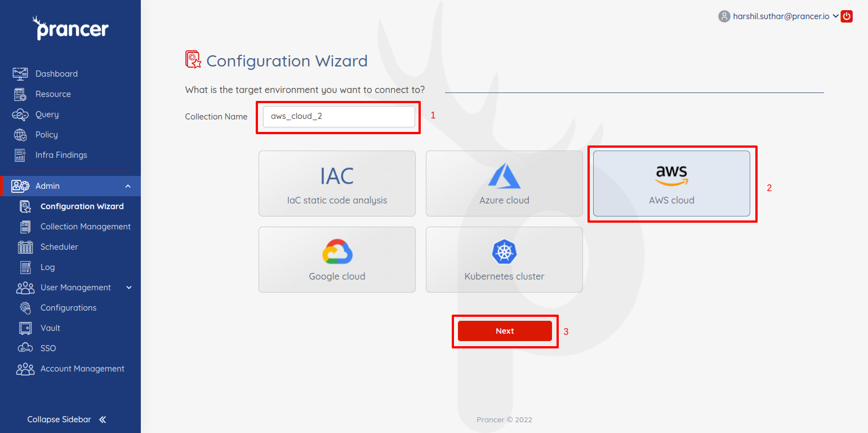
Task: Click the User Management people icon
Action: (25, 288)
